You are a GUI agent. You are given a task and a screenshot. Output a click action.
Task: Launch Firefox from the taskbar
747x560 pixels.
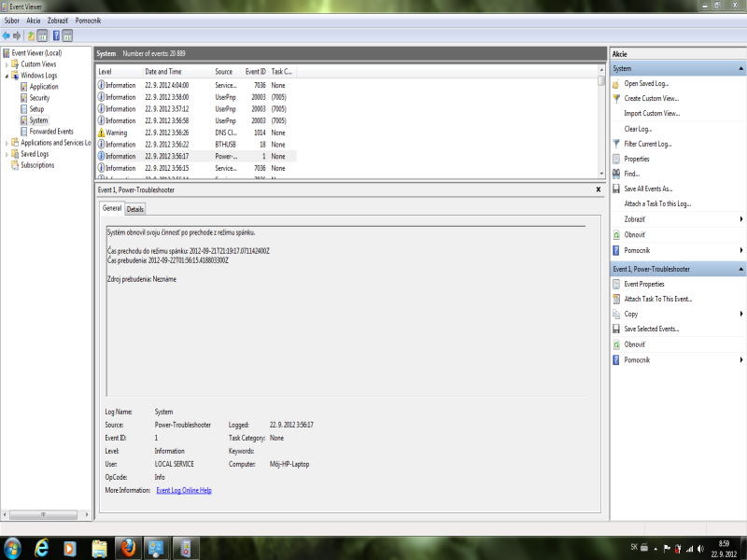[128, 547]
